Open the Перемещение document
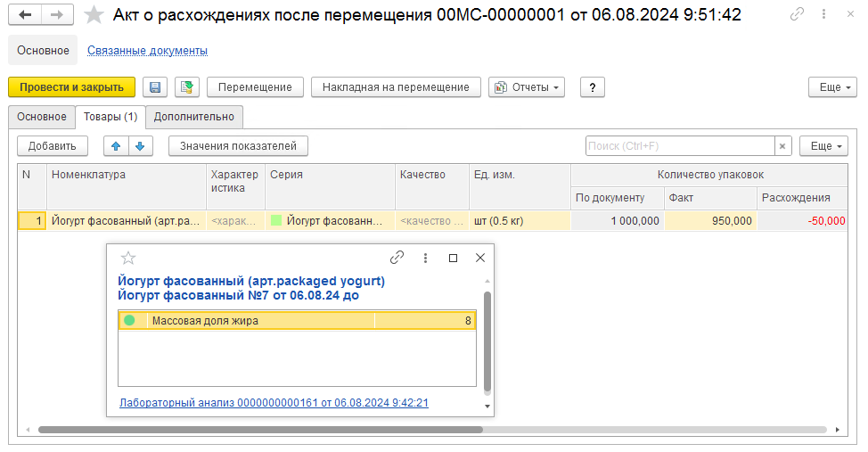The height and width of the screenshot is (452, 868). pyautogui.click(x=255, y=87)
